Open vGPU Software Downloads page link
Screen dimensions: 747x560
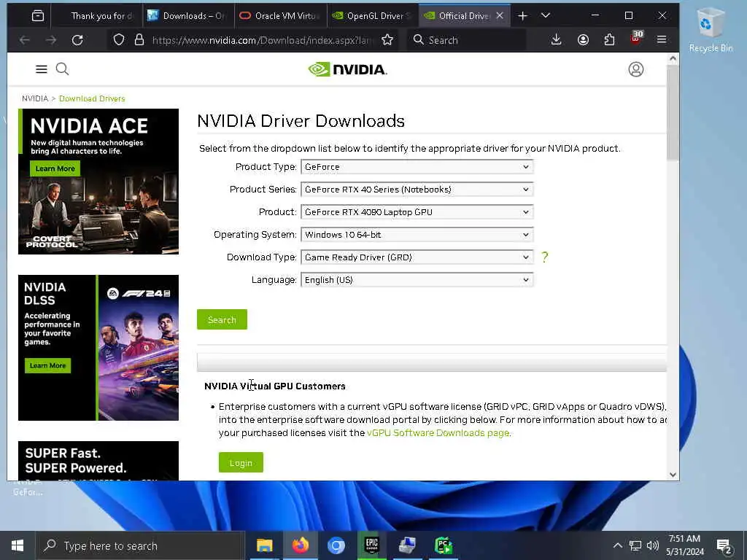click(438, 433)
